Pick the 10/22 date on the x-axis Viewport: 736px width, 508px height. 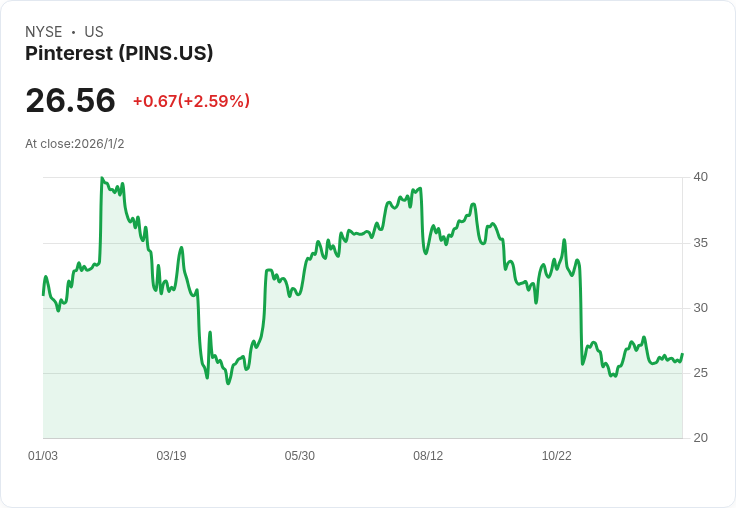556,456
